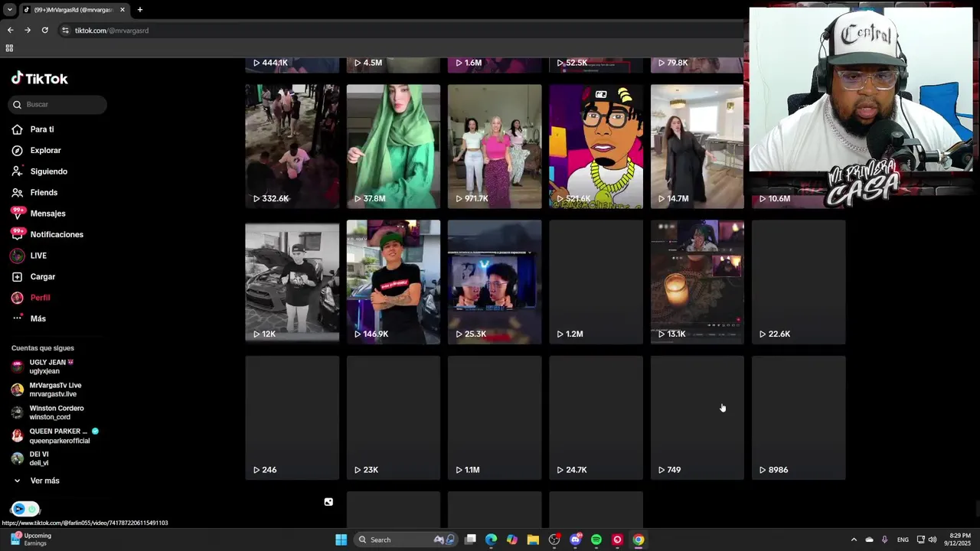Image resolution: width=980 pixels, height=551 pixels.
Task: Open Spotify from taskbar
Action: coord(596,540)
